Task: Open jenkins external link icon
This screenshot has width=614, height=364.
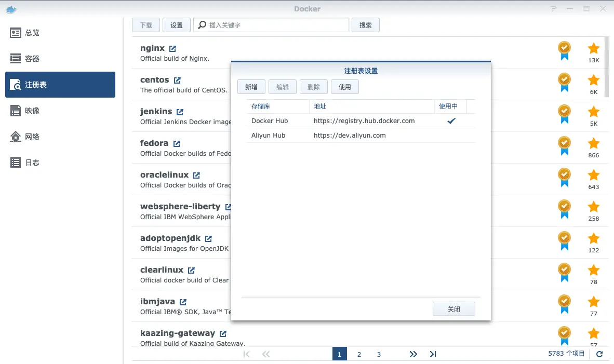Action: (180, 112)
